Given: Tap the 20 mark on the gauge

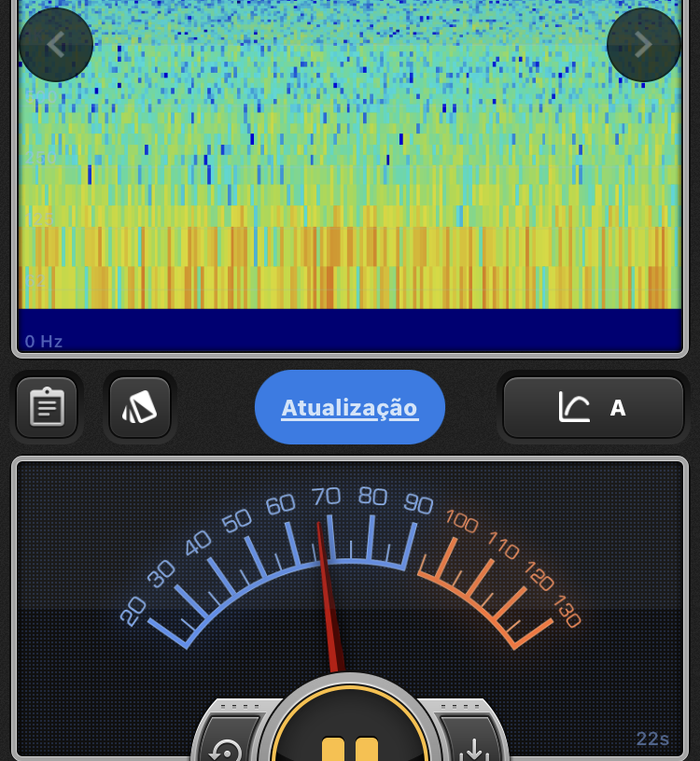Looking at the screenshot, I should [x=133, y=611].
